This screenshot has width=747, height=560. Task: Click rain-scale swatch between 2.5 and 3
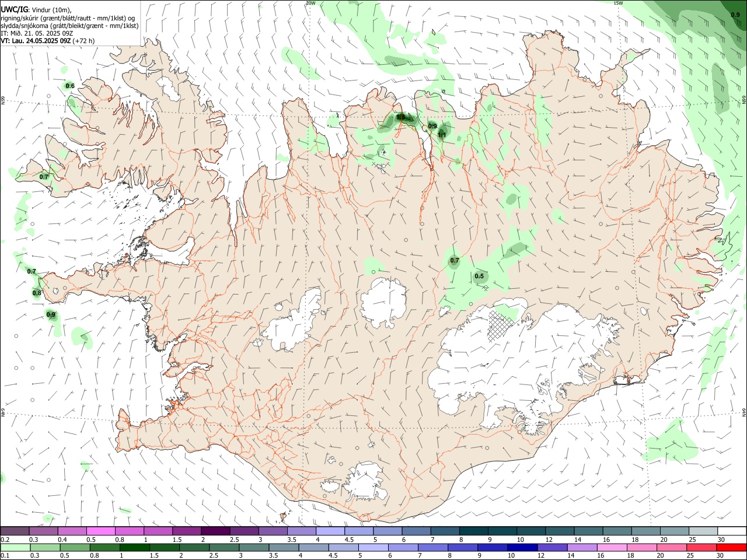pos(224,547)
